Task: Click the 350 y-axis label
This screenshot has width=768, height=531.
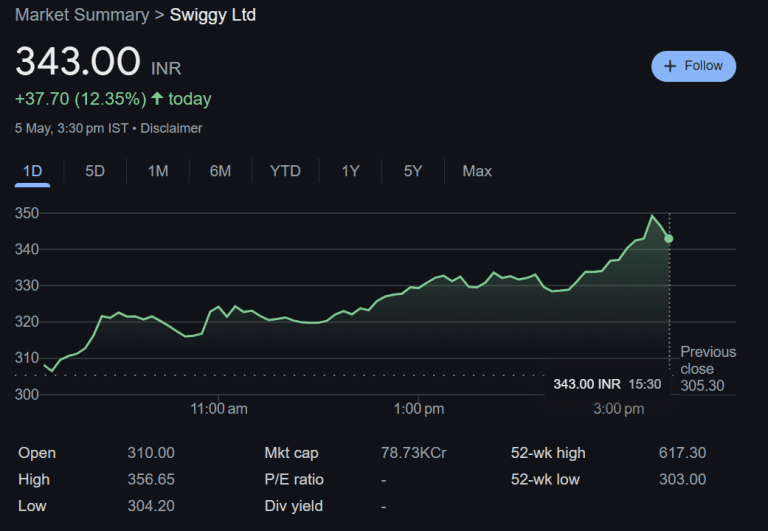Action: click(x=26, y=213)
